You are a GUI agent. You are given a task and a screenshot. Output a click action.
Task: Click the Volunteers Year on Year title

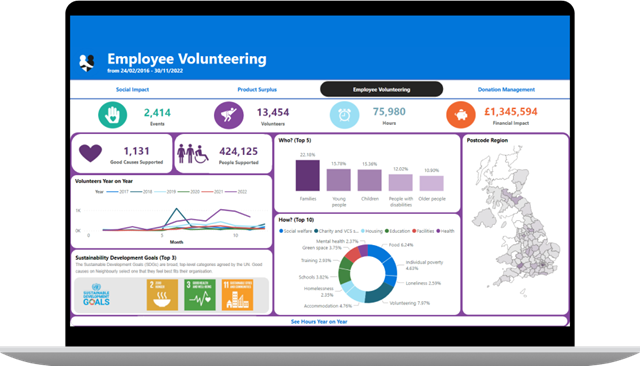point(104,181)
